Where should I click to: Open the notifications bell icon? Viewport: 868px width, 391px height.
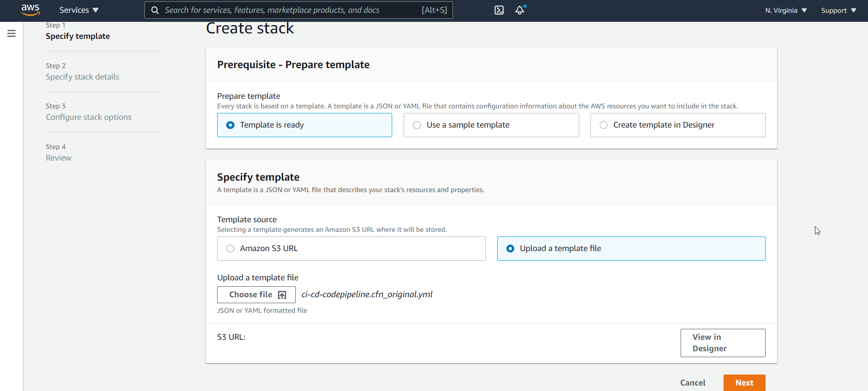(x=520, y=10)
